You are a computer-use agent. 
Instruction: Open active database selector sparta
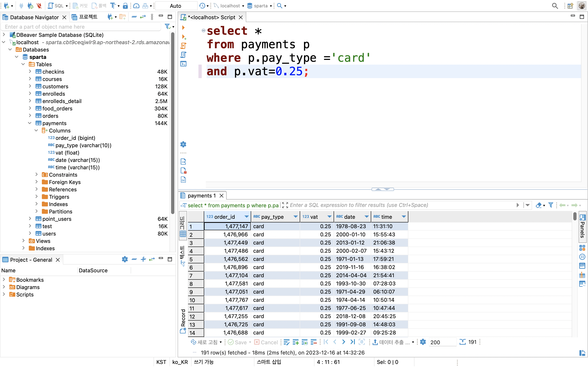click(x=259, y=6)
